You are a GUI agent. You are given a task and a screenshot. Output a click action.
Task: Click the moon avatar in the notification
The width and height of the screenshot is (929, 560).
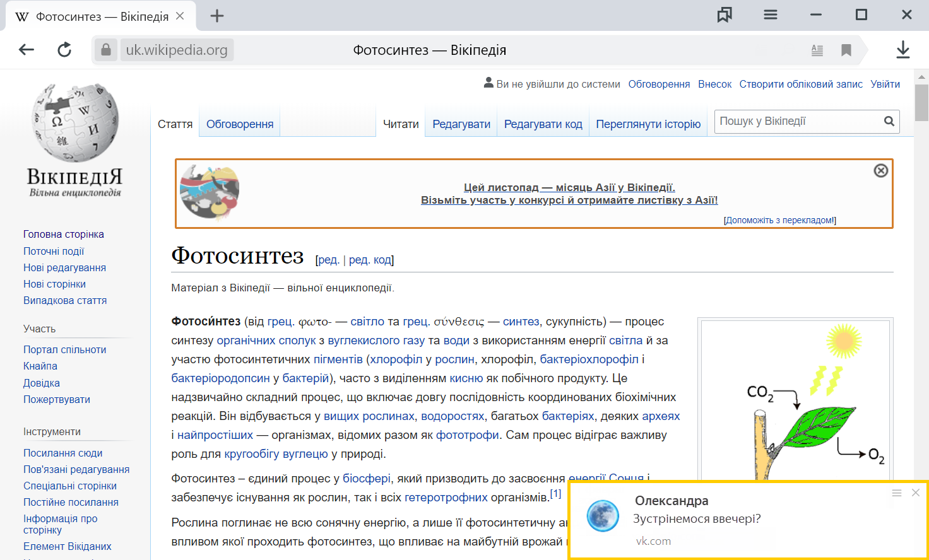tap(603, 516)
